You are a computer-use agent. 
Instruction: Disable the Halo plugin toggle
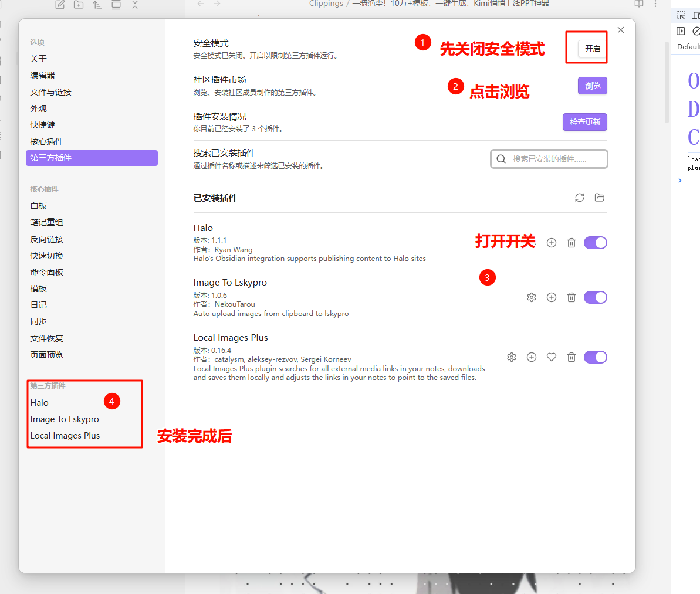click(595, 243)
